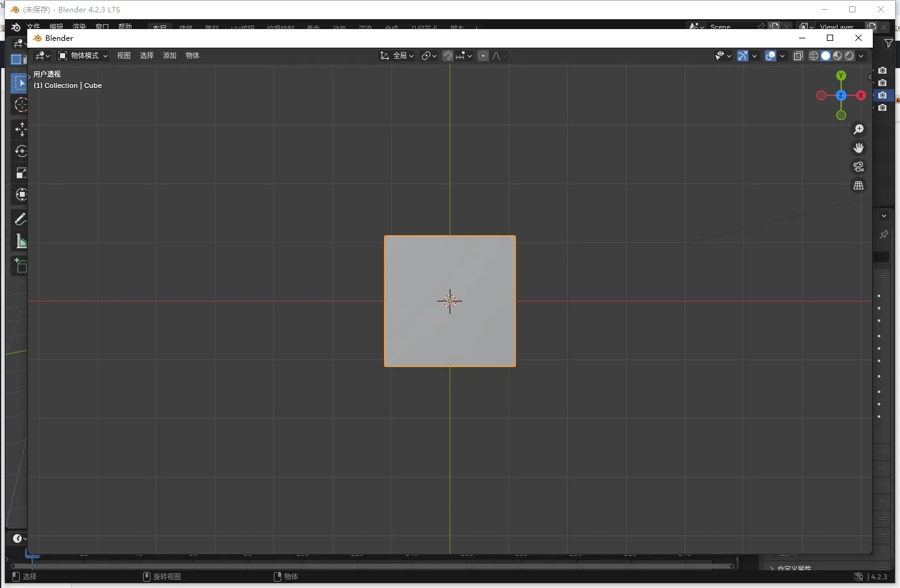The image size is (900, 588).
Task: Toggle render camera icon on highlighted outliner row
Action: click(x=883, y=95)
